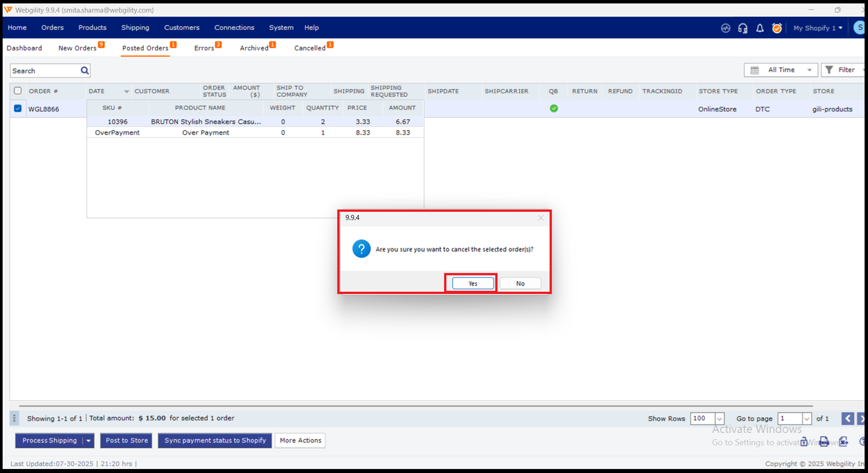
Task: Expand the Show Rows dropdown
Action: click(719, 419)
